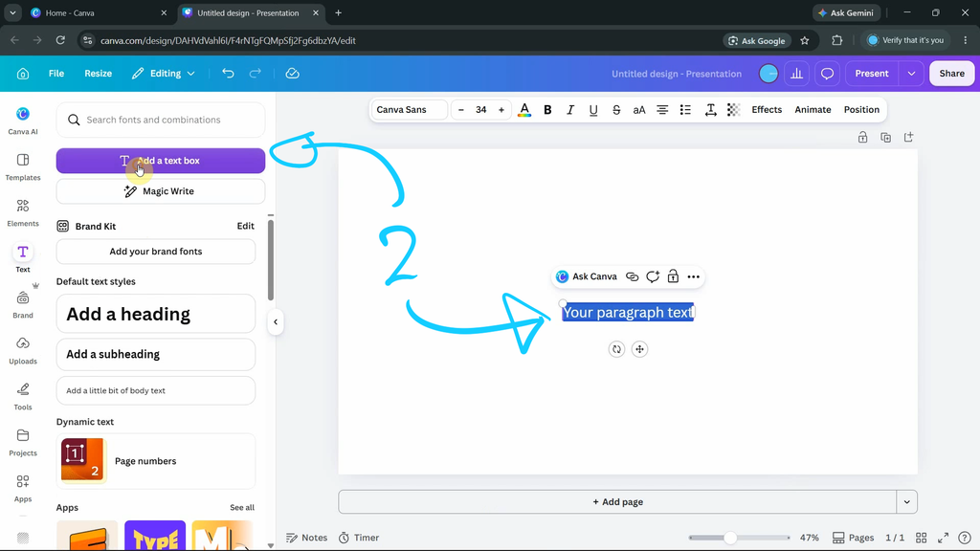Toggle underline formatting
The width and height of the screenshot is (980, 551).
click(593, 110)
